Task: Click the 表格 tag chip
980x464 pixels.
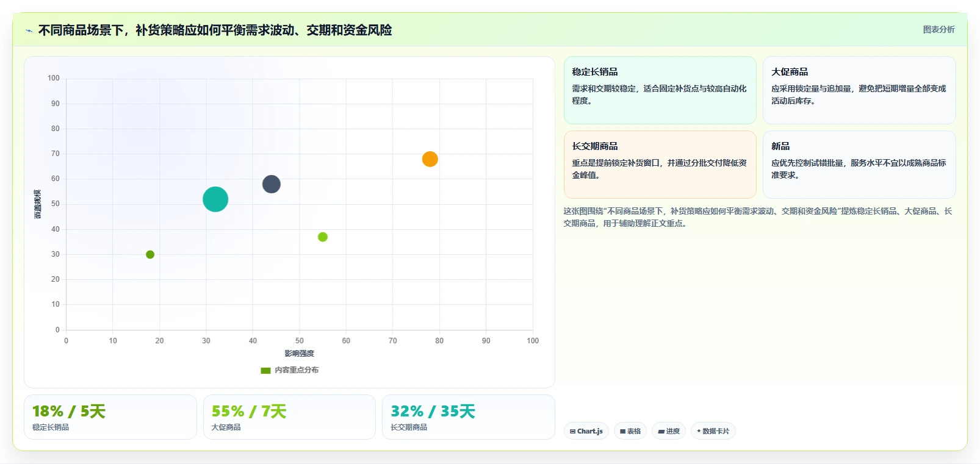Action: click(x=630, y=431)
